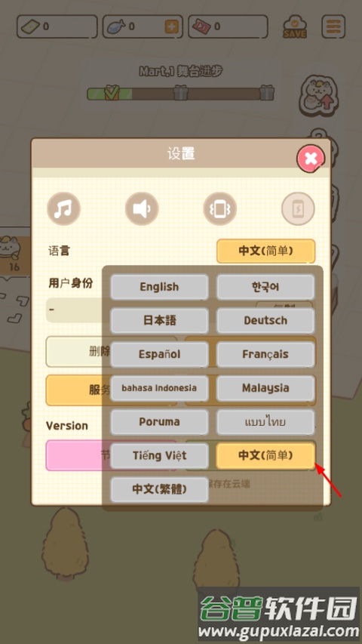Toggle the background music icon
The image size is (362, 644).
(x=63, y=208)
